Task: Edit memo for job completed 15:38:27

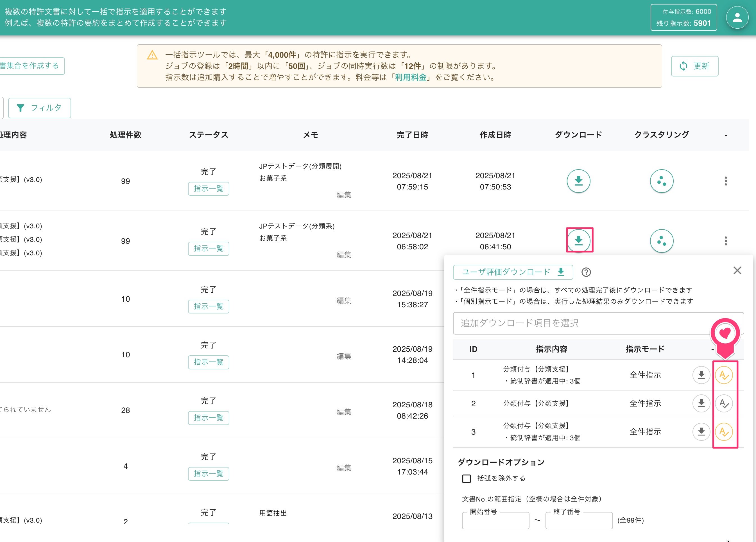Action: (x=344, y=300)
